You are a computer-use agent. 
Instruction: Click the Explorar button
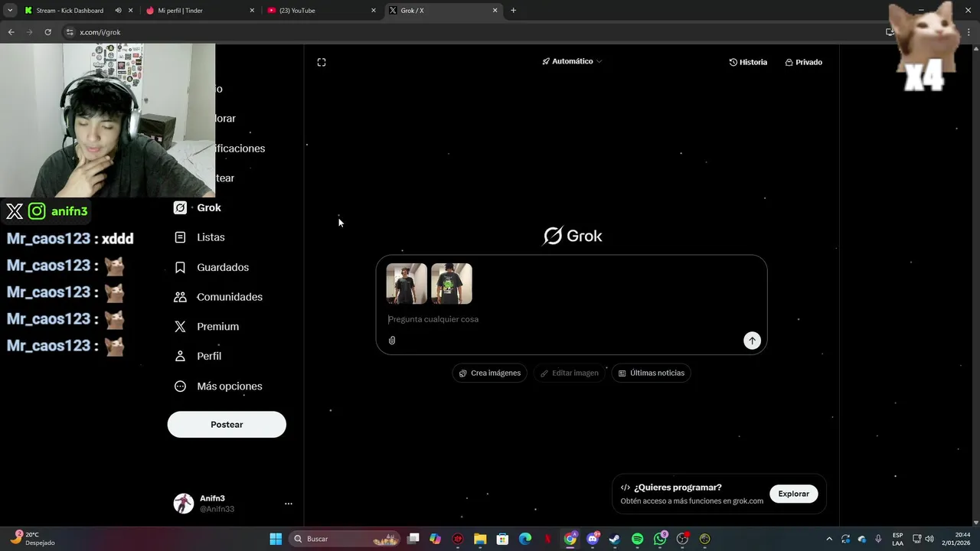pyautogui.click(x=794, y=494)
